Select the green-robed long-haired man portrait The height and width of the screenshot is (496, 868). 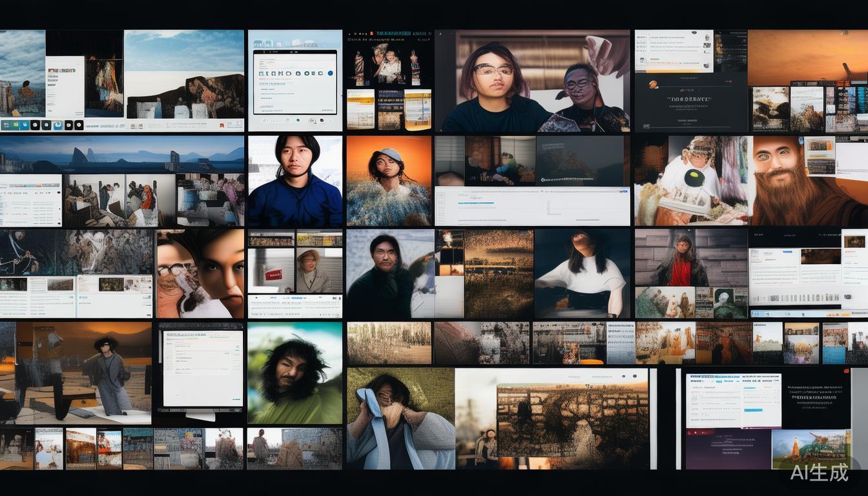click(294, 373)
